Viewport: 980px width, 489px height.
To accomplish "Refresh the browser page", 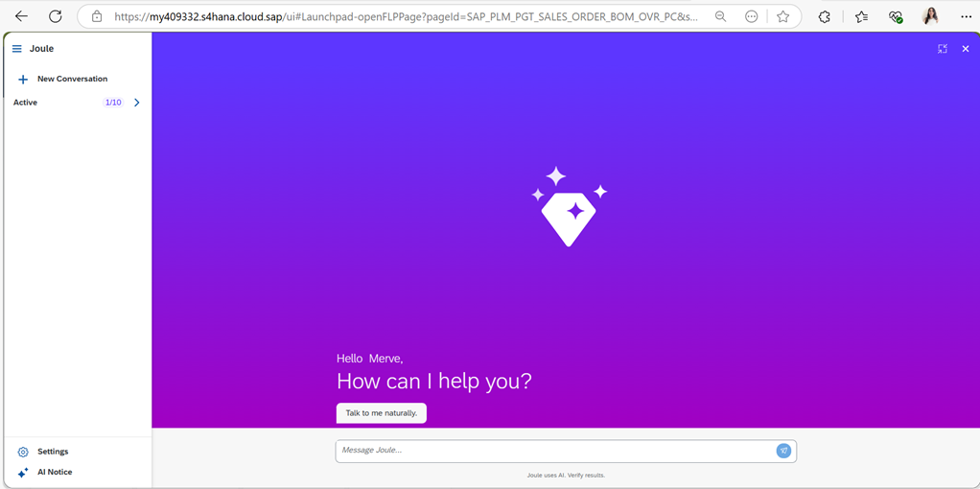I will click(x=56, y=16).
